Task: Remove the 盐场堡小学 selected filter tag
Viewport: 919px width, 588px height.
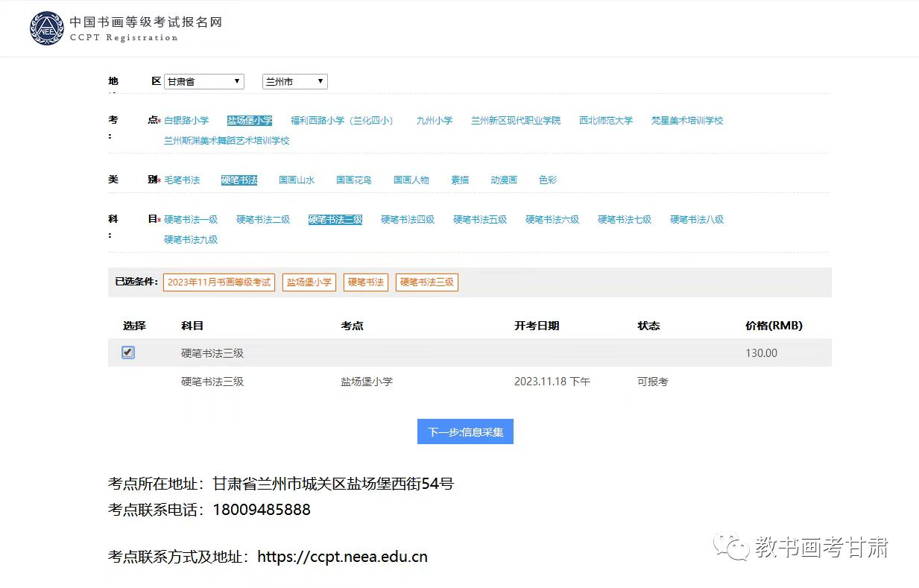Action: point(309,282)
